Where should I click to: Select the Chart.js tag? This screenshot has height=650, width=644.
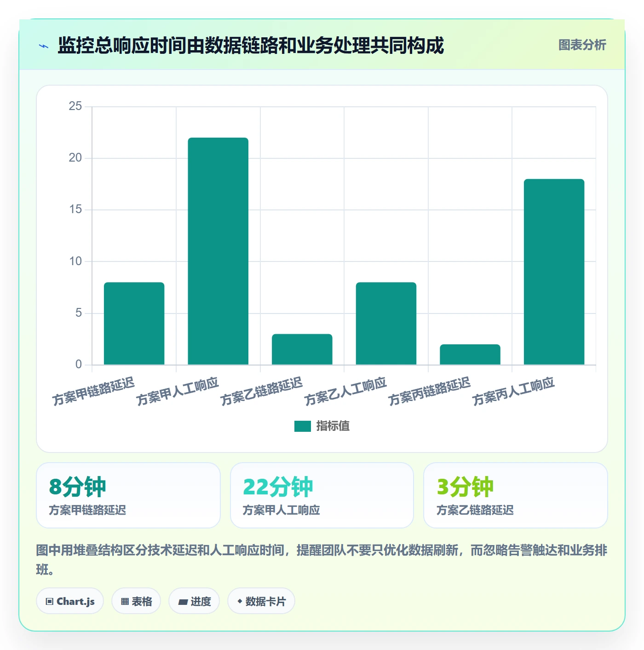click(70, 601)
